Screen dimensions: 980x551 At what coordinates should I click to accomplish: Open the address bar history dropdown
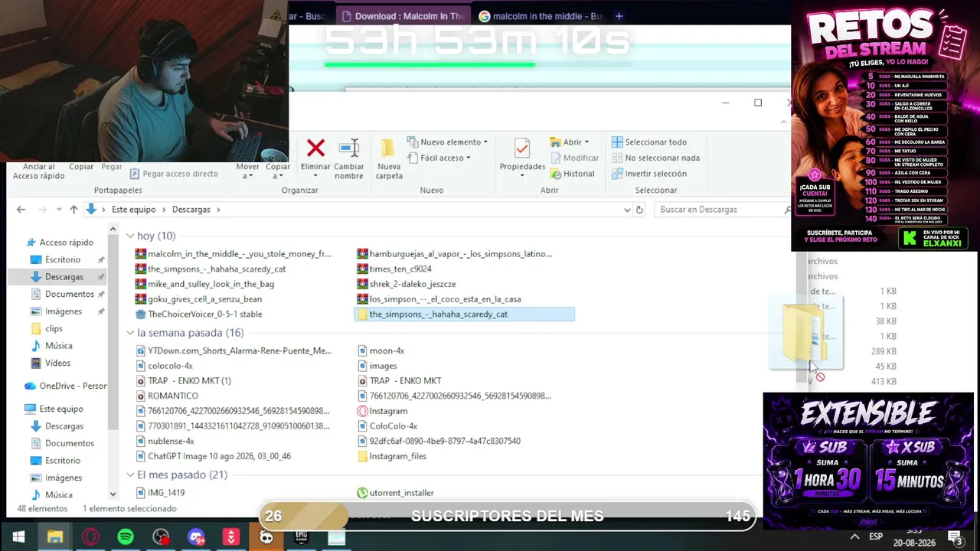627,210
